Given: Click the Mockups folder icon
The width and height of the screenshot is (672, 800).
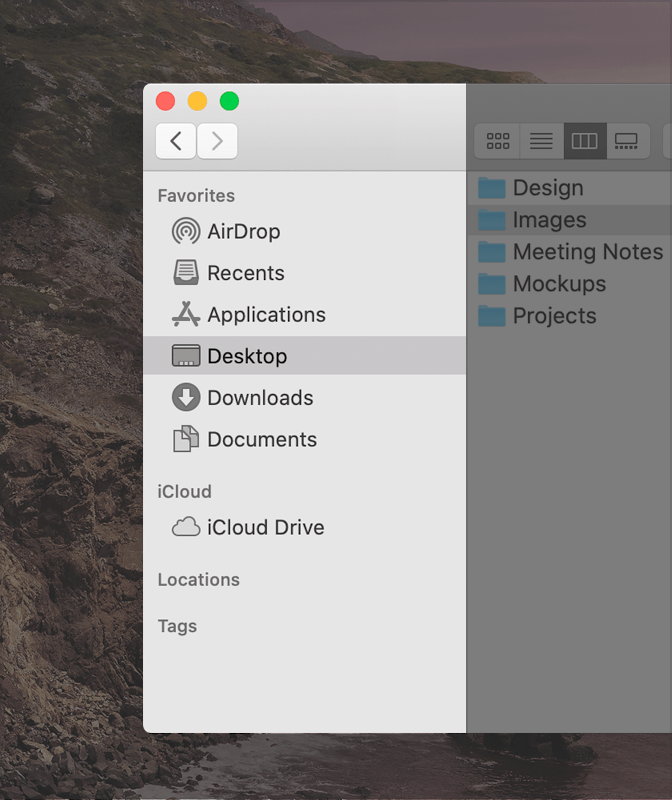Looking at the screenshot, I should click(491, 284).
